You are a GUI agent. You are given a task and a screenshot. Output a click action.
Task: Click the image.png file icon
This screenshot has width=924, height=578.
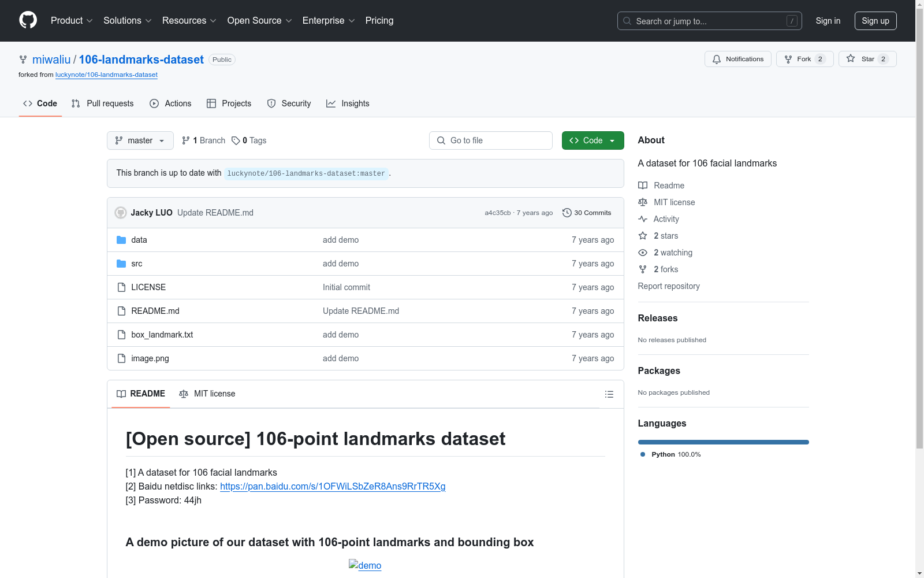(x=121, y=358)
